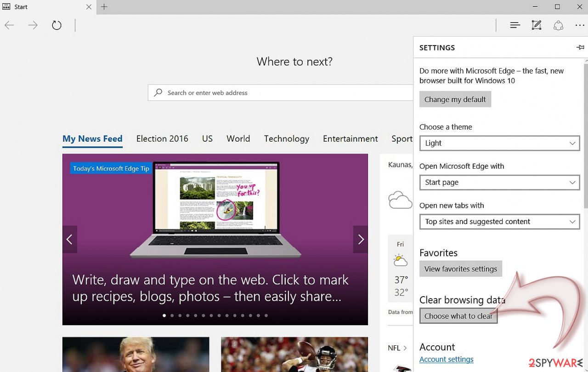Maximize the Edge window
Viewport: 588px width, 372px height.
click(557, 7)
